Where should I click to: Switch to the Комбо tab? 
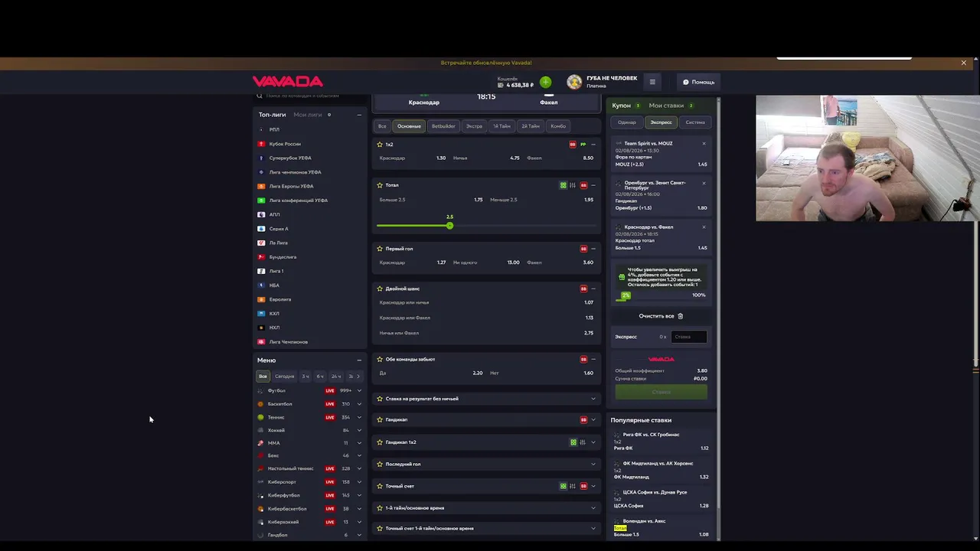coord(558,126)
